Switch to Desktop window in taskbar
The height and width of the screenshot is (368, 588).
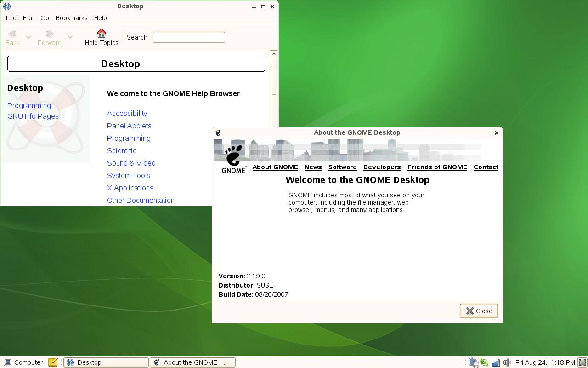point(106,362)
